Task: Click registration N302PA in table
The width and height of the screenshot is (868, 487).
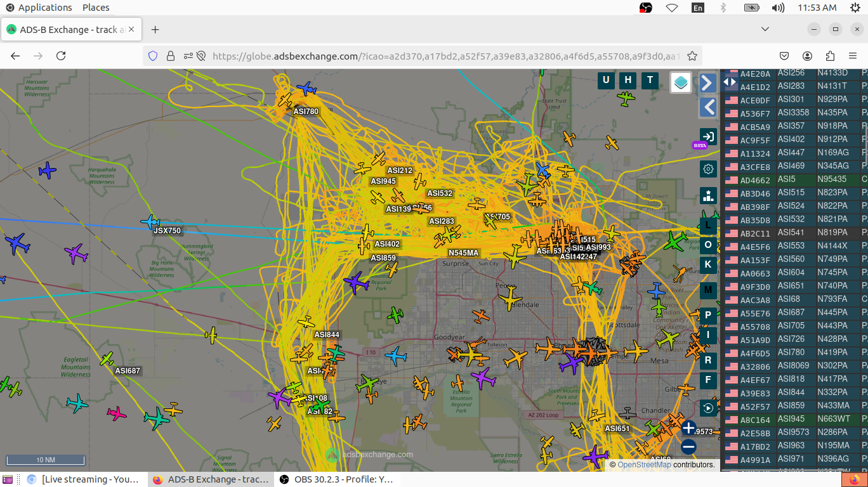Action: (x=832, y=366)
